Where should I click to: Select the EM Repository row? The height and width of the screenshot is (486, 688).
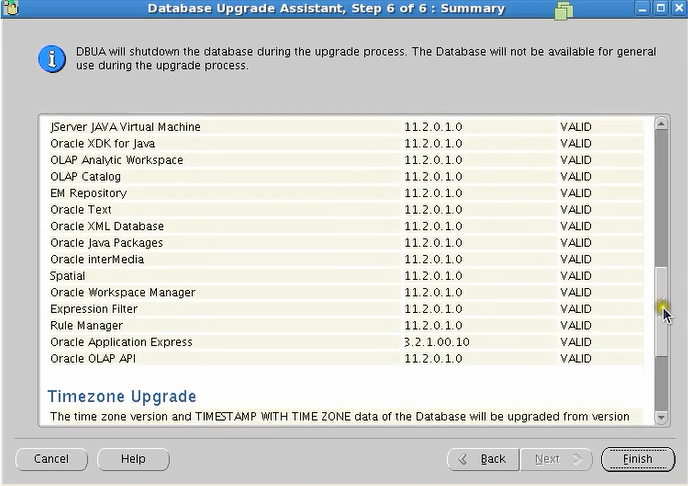[x=346, y=193]
